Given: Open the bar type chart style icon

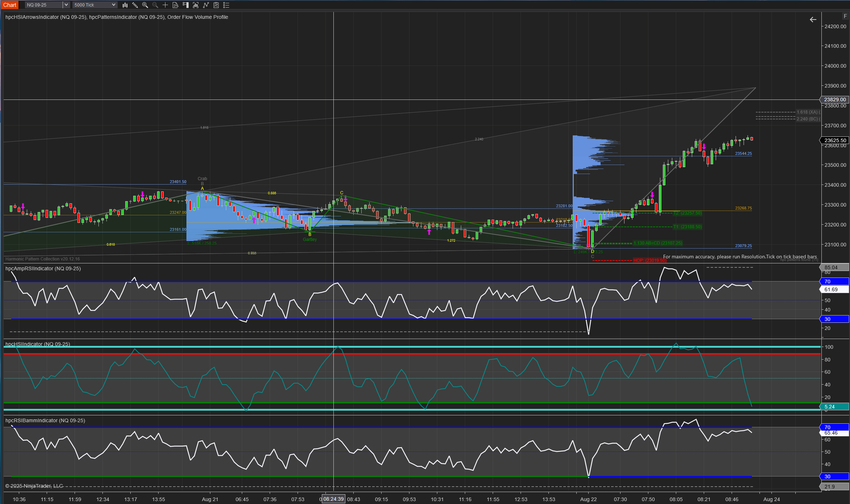Looking at the screenshot, I should click(125, 5).
